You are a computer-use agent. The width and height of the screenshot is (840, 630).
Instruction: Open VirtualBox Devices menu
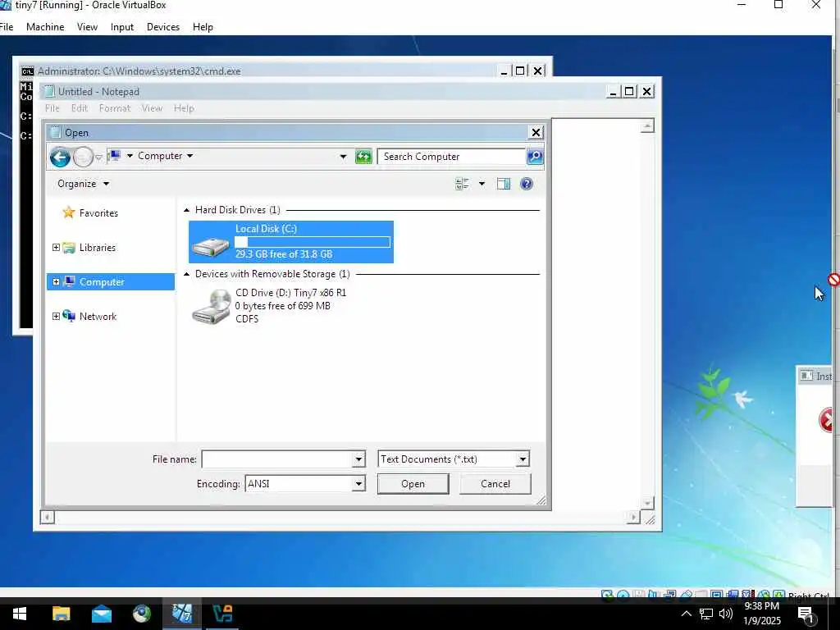coord(163,27)
